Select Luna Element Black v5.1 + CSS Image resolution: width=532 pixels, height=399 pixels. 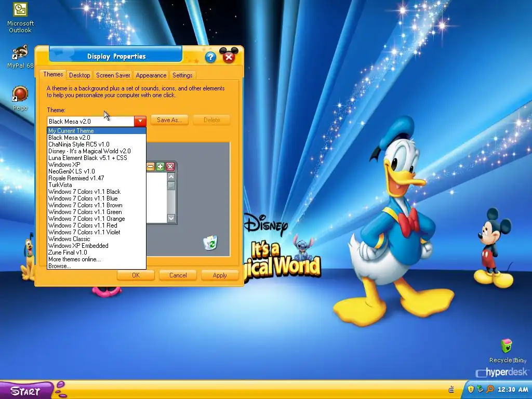pyautogui.click(x=97, y=158)
